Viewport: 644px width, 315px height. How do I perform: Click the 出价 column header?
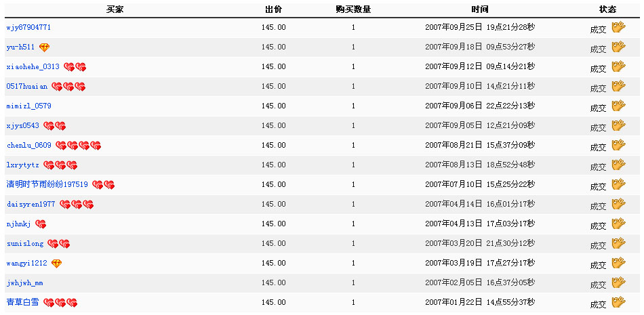274,9
